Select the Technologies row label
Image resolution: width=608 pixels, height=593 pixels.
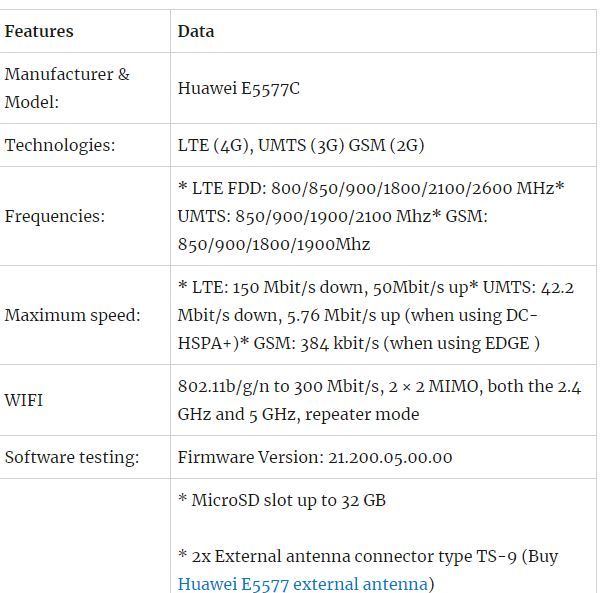pos(60,145)
